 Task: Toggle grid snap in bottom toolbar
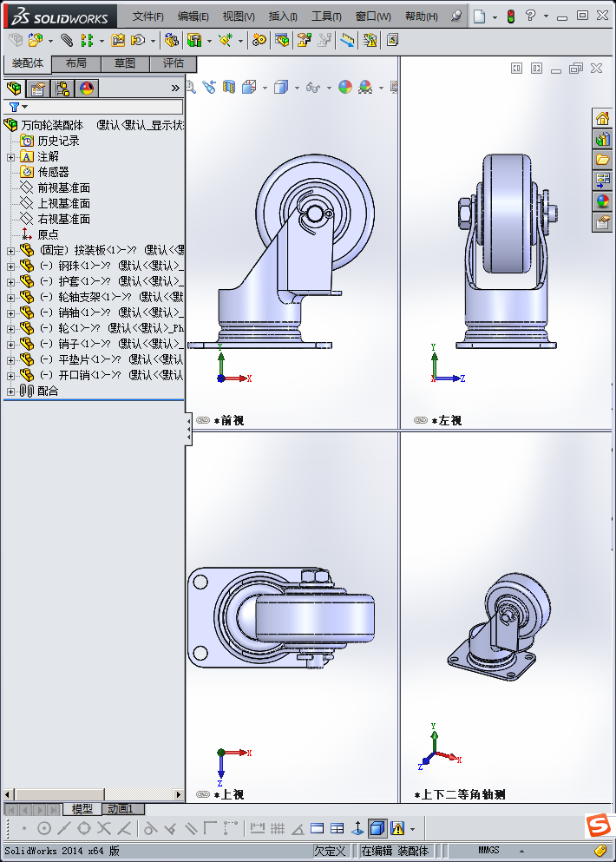pos(278,828)
